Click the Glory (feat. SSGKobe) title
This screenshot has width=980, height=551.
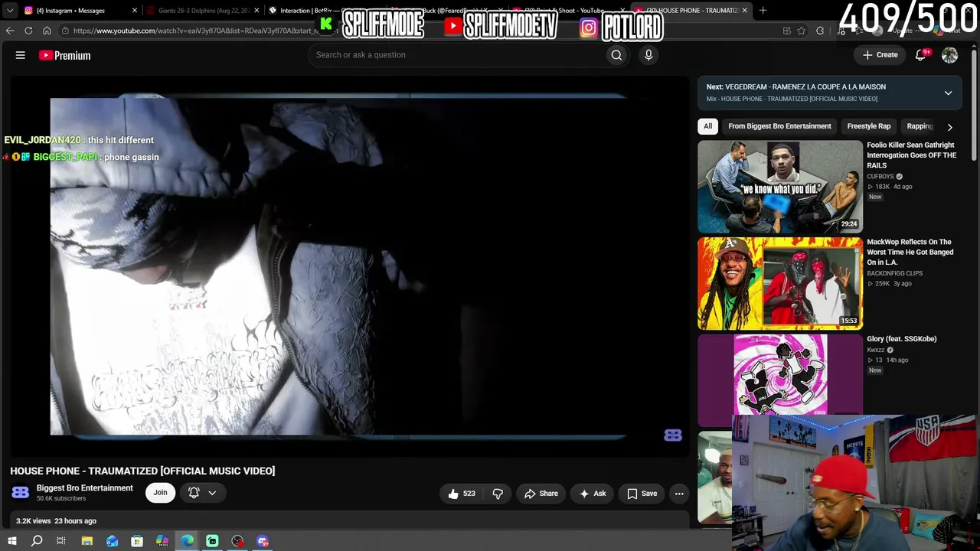(x=901, y=339)
